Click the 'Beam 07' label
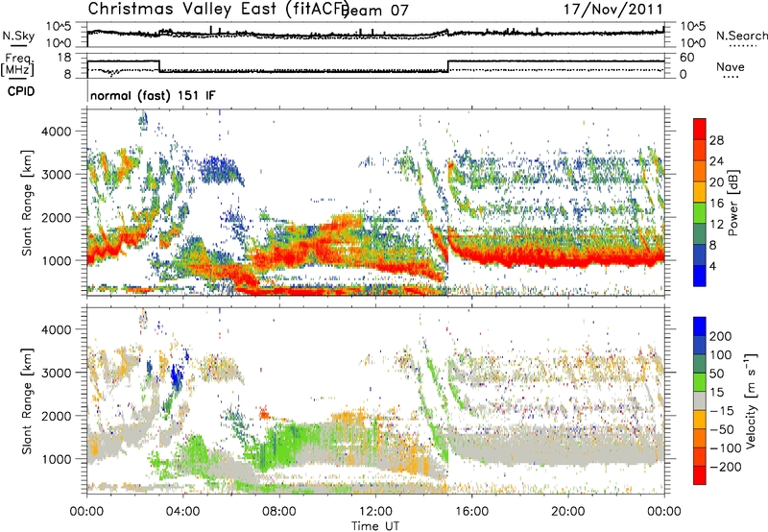 (x=374, y=11)
